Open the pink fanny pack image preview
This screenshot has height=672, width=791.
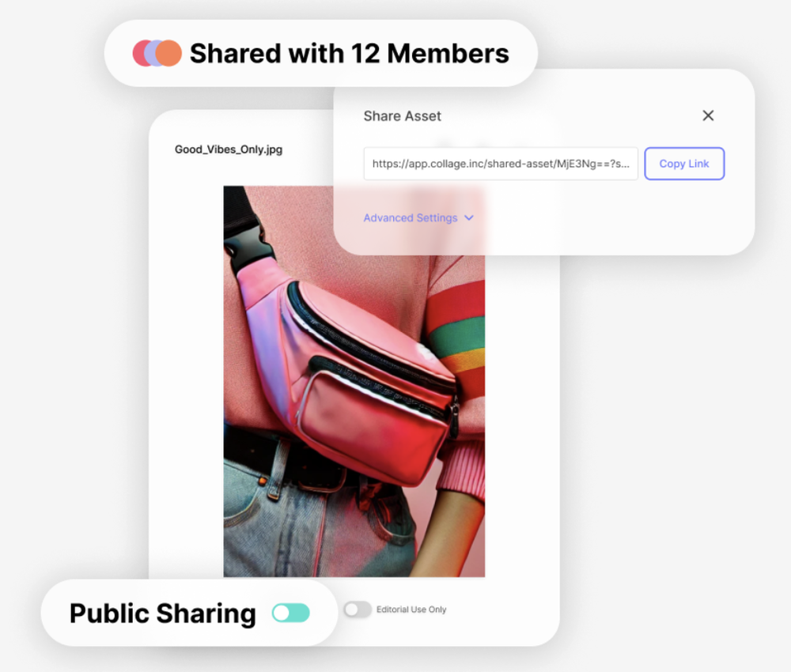pos(354,382)
